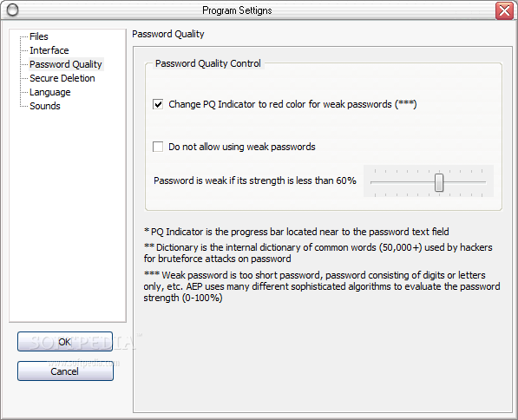The height and width of the screenshot is (420, 518).
Task: Open the Language settings page
Action: tap(49, 92)
